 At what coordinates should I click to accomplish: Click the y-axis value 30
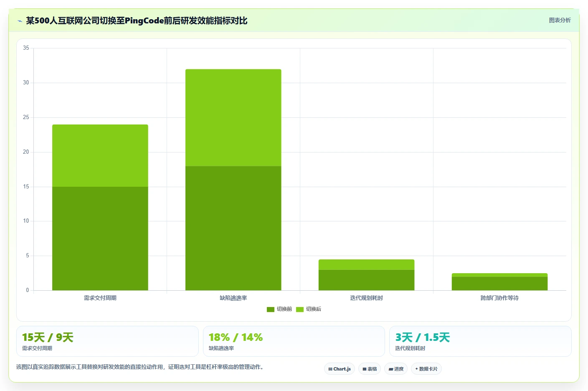click(x=26, y=83)
